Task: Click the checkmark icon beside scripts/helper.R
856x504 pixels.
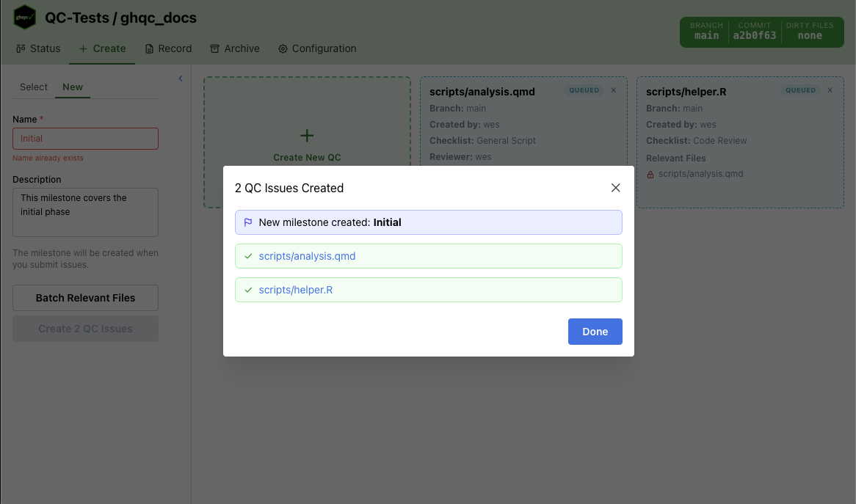Action: coord(248,290)
